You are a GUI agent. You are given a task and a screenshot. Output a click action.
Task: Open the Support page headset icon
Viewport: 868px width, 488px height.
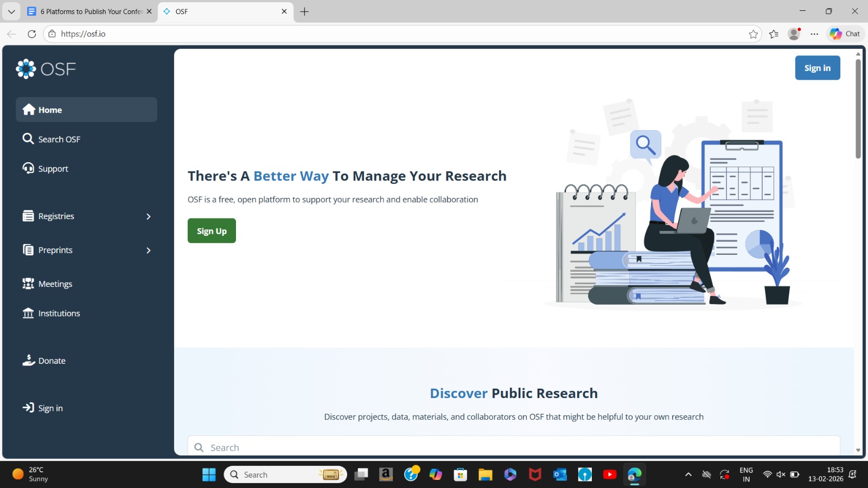pyautogui.click(x=28, y=169)
